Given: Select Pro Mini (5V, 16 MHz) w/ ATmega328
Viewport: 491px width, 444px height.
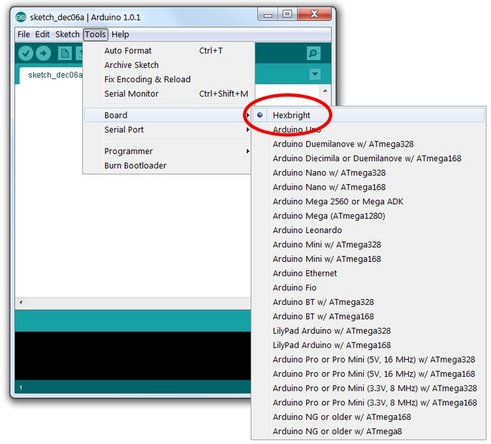Looking at the screenshot, I should [368, 359].
